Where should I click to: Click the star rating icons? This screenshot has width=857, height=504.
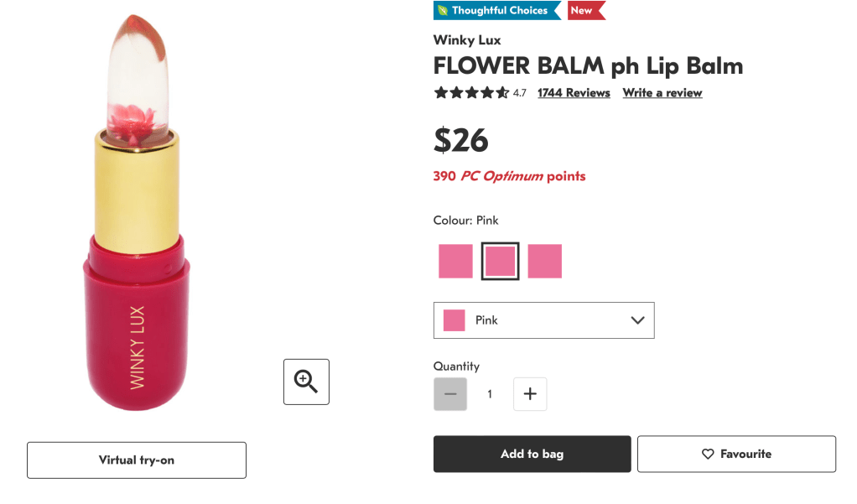[471, 93]
